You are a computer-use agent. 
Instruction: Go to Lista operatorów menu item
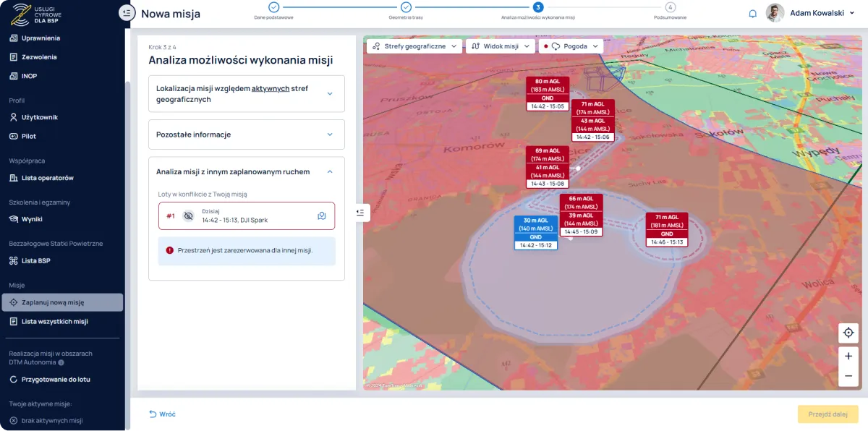coord(48,178)
